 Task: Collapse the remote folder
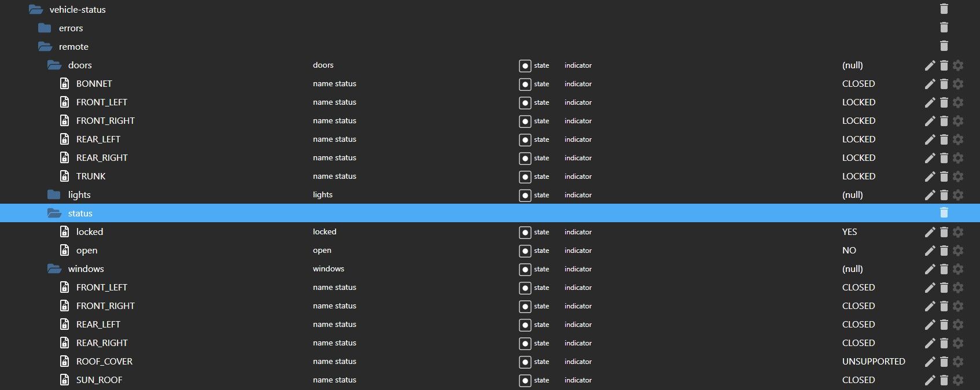pos(45,46)
